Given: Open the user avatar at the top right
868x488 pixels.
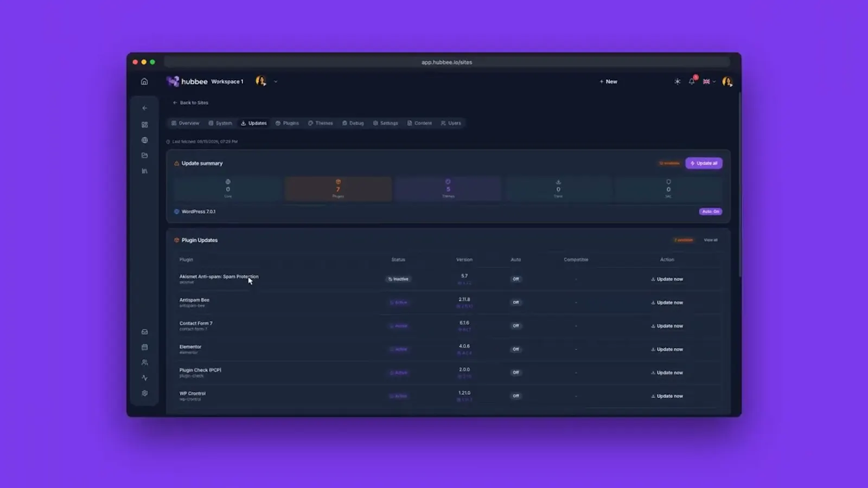Looking at the screenshot, I should pyautogui.click(x=727, y=81).
